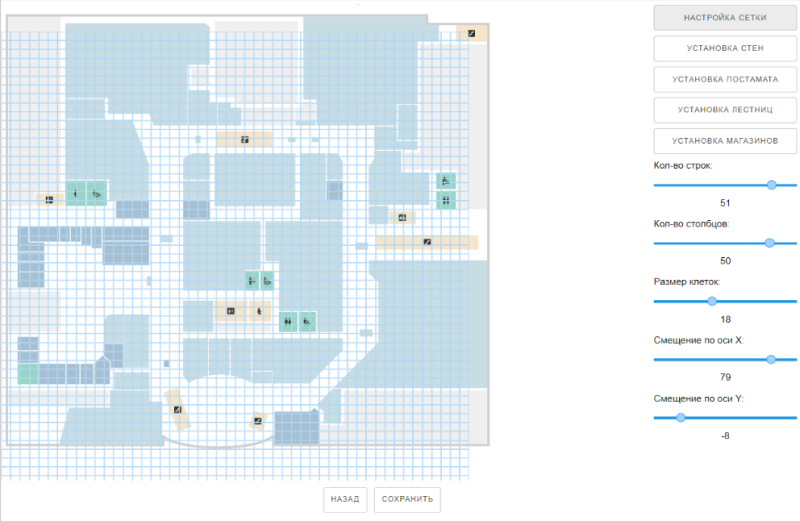Click the Сохранить button
Image resolution: width=800 pixels, height=521 pixels.
pos(407,499)
